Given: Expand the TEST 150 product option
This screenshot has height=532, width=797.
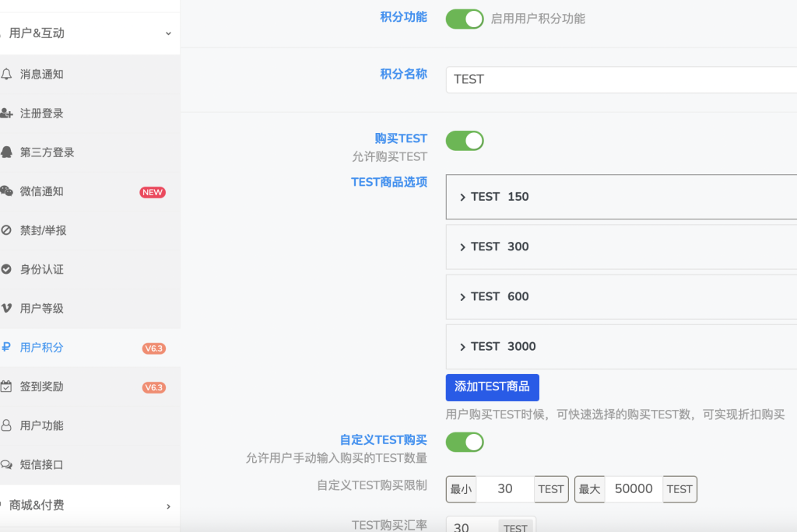Looking at the screenshot, I should point(498,197).
